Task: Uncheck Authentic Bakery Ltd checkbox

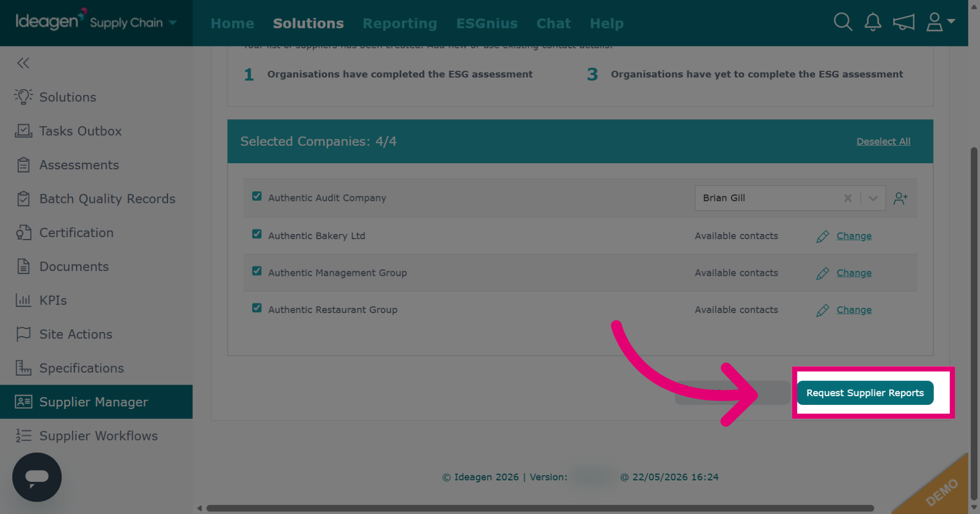Action: pyautogui.click(x=257, y=234)
